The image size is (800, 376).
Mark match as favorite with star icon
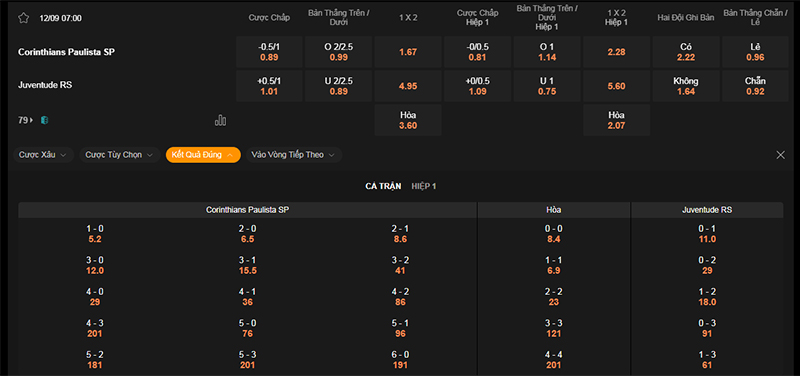pyautogui.click(x=23, y=18)
